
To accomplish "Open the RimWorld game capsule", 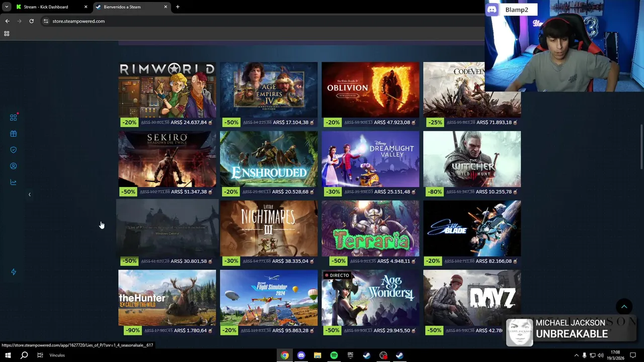I will pos(167,89).
